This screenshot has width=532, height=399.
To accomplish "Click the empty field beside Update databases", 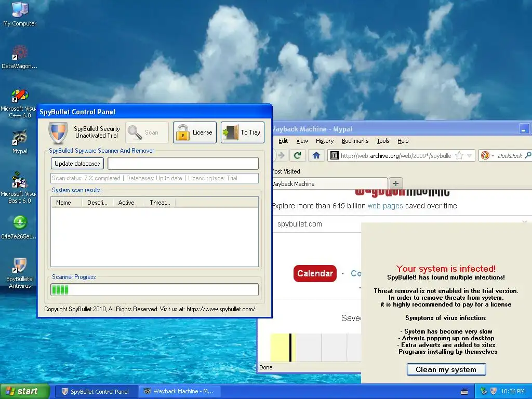I will tap(183, 164).
